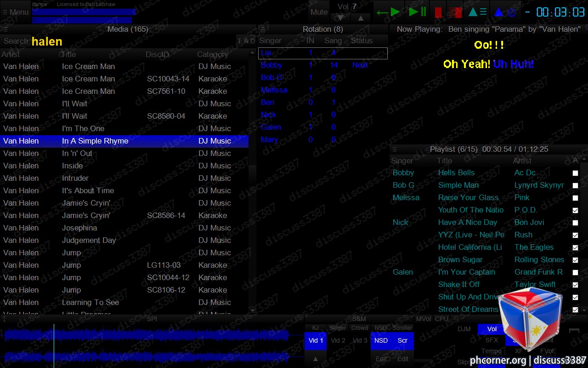
Task: Tick the checkbox for Hells Bells
Action: coord(575,173)
